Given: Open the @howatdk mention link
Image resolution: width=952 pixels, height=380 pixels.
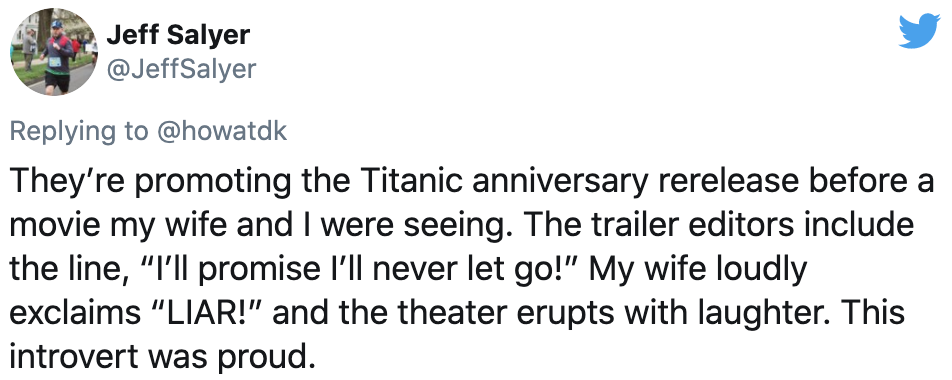Looking at the screenshot, I should tap(222, 131).
